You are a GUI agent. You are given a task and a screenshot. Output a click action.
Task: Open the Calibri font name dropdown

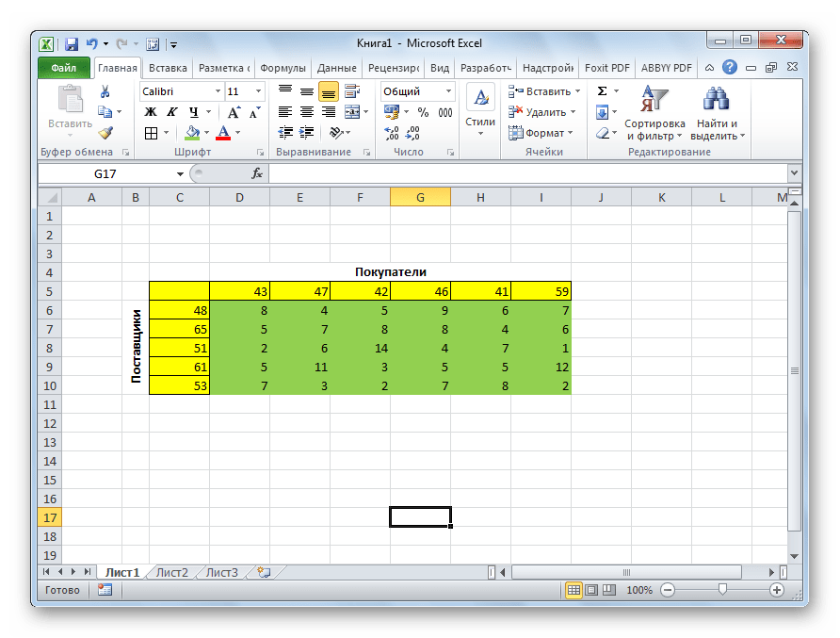(x=218, y=91)
